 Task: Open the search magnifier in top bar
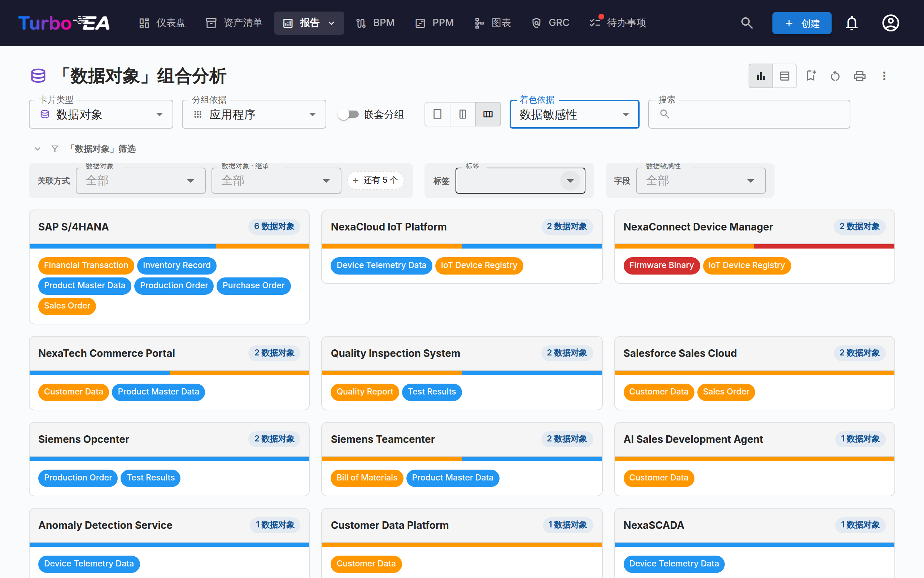(x=747, y=23)
